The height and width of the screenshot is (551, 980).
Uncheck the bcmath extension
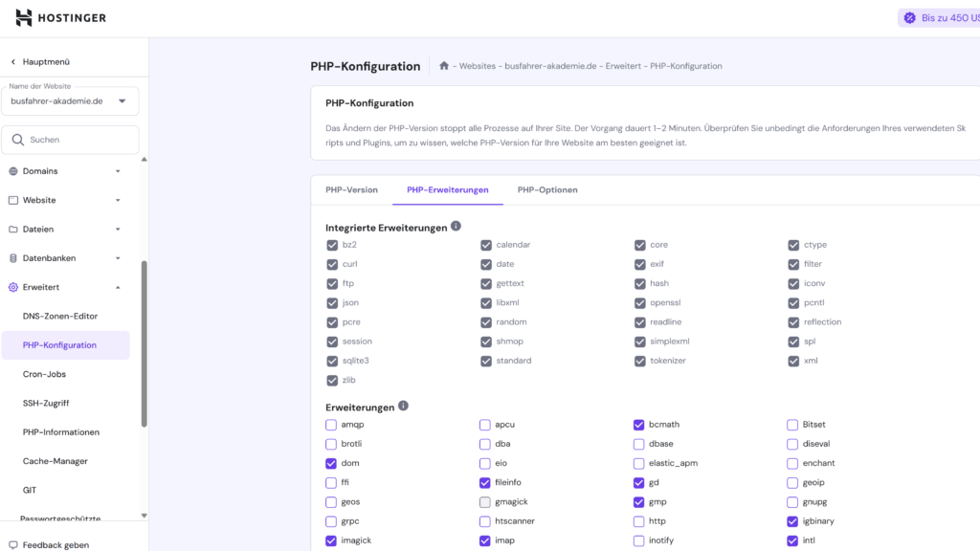(638, 425)
